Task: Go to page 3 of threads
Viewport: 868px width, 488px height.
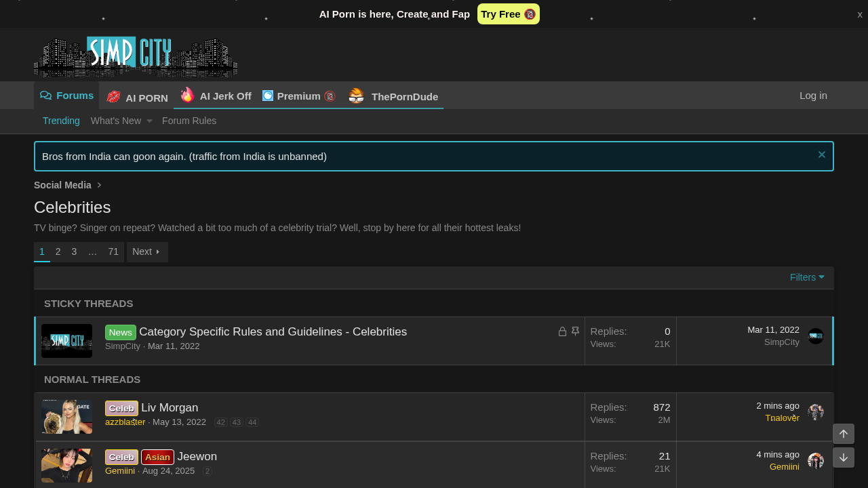Action: [75, 251]
